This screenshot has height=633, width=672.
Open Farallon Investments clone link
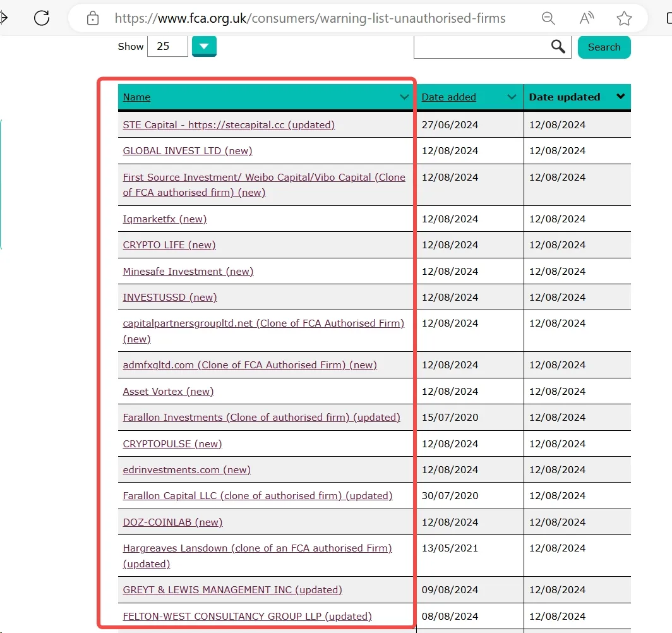coord(261,417)
